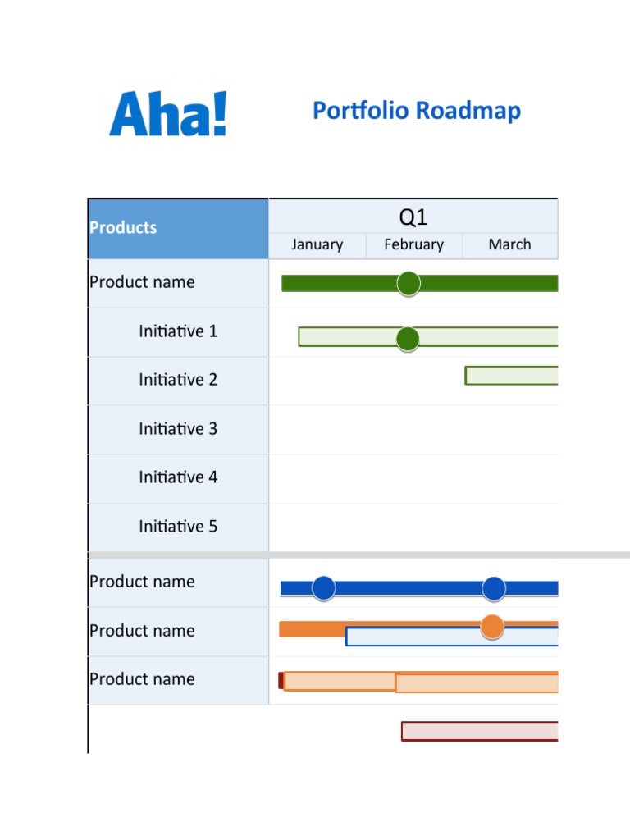630x840 pixels.
Task: Open Initiative 1 row label
Action: point(178,331)
